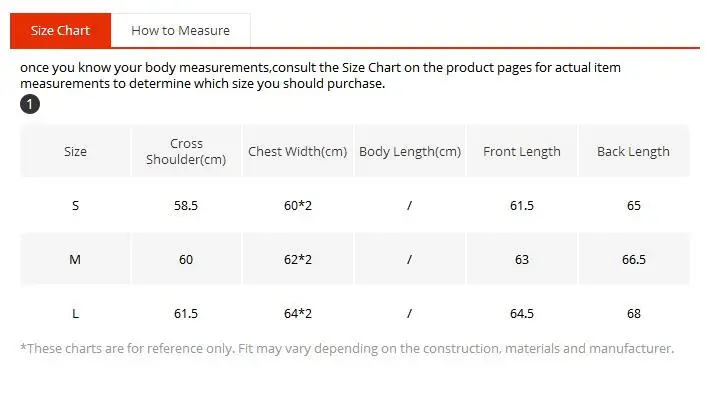The image size is (709, 393).
Task: Click the charts reference disclaimer text
Action: point(347,348)
